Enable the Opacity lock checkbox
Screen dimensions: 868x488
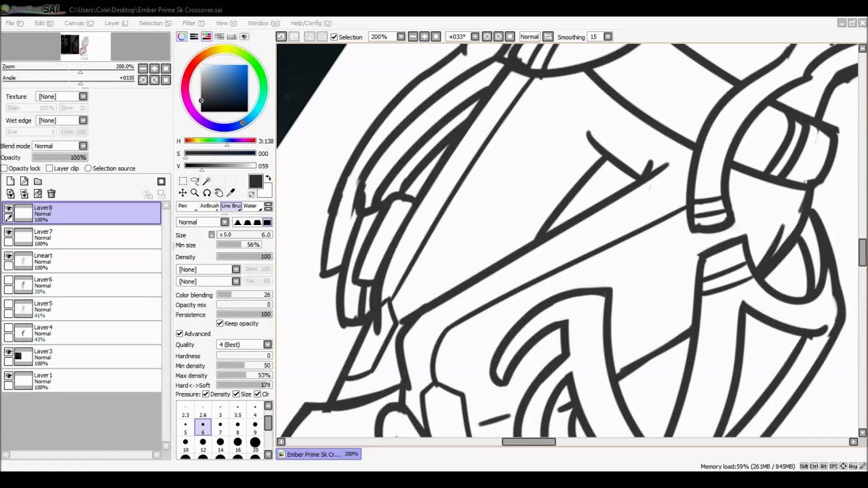[x=4, y=168]
